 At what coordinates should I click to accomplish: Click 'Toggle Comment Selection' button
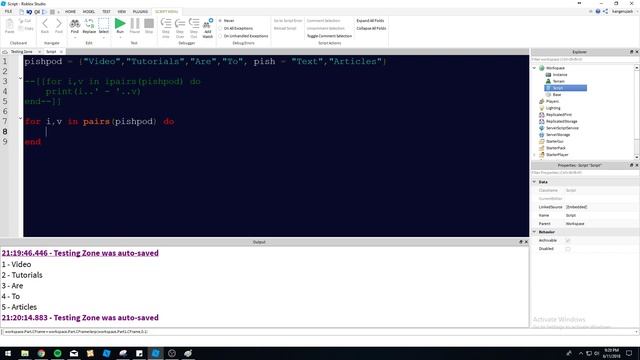[329, 36]
